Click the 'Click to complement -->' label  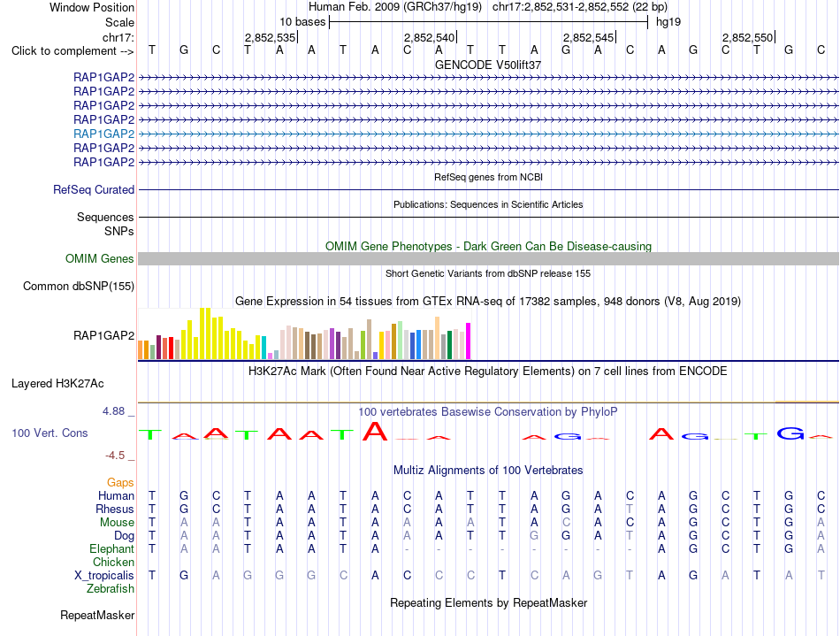[x=73, y=51]
